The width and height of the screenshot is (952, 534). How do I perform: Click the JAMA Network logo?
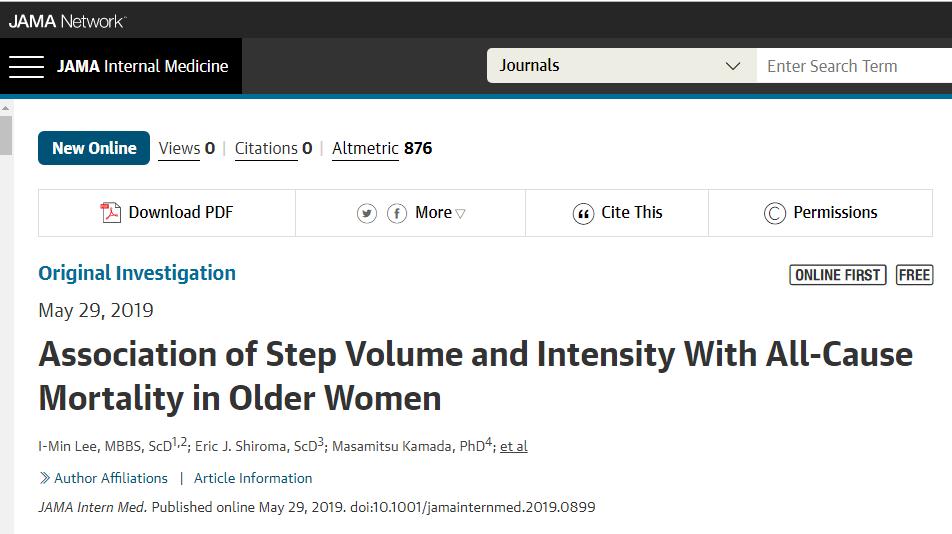(x=67, y=21)
